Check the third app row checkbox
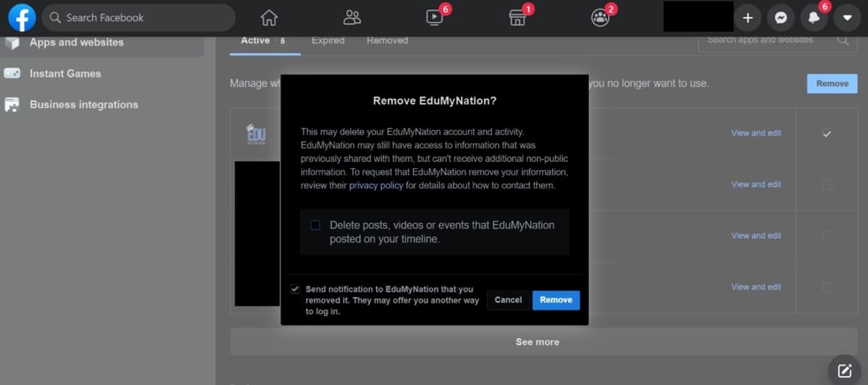Image resolution: width=868 pixels, height=385 pixels. [827, 236]
